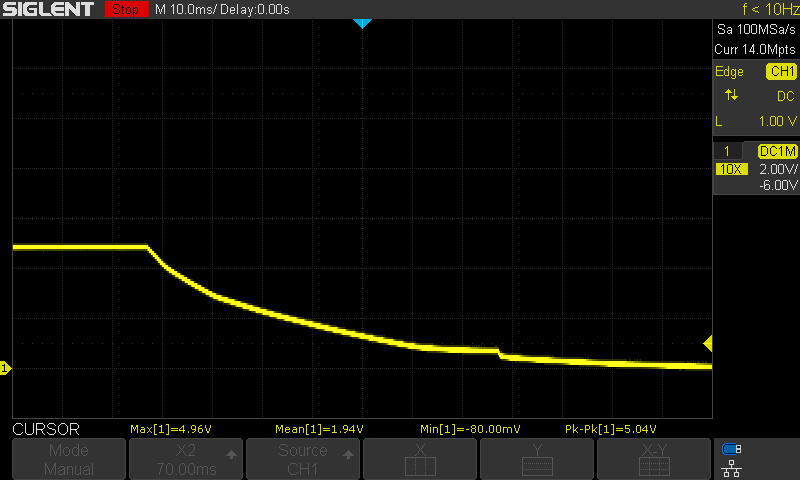Click the LAN network status icon
The height and width of the screenshot is (480, 800).
(732, 468)
